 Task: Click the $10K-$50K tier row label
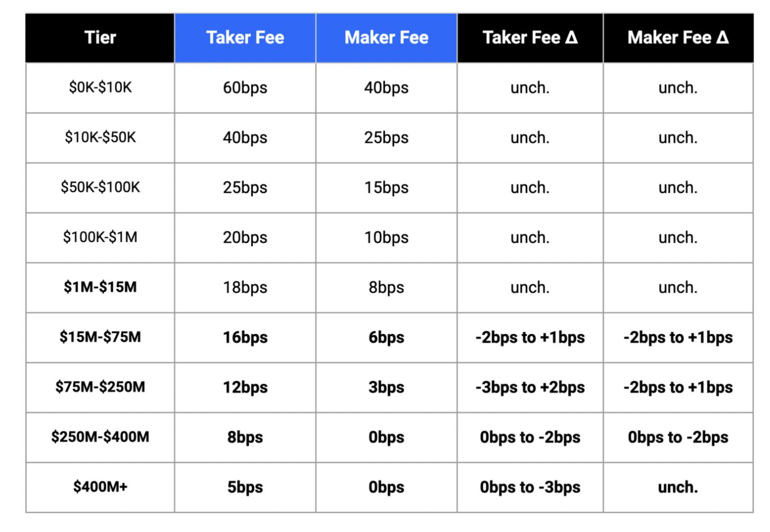click(x=100, y=137)
